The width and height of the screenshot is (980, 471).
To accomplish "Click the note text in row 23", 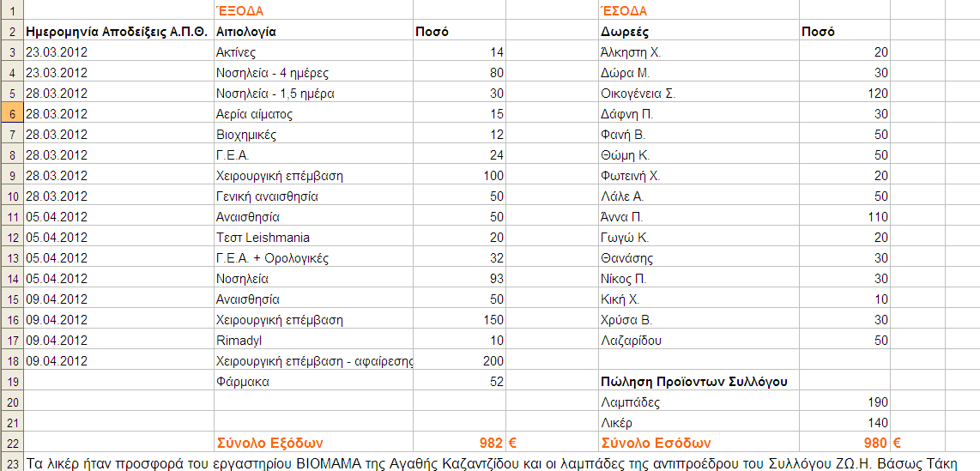I will pos(493,463).
